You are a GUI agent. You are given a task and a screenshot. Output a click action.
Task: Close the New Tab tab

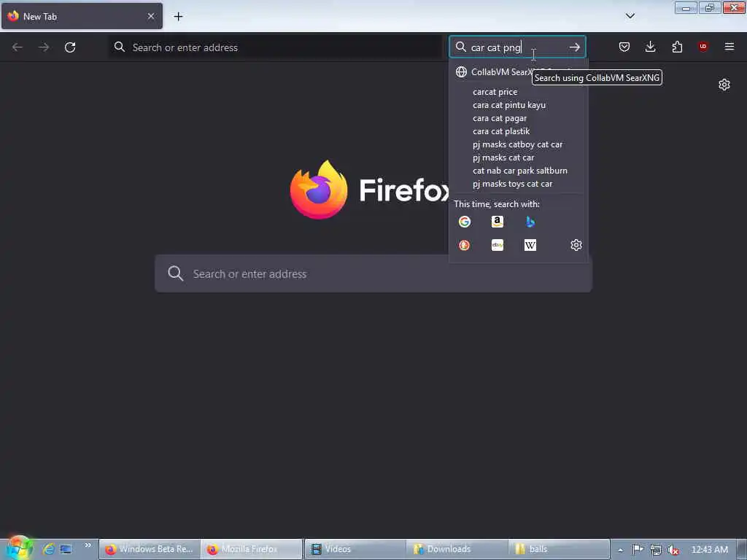151,16
